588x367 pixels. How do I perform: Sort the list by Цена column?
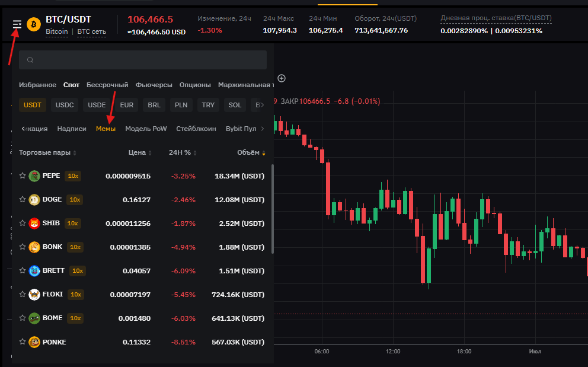coord(139,152)
